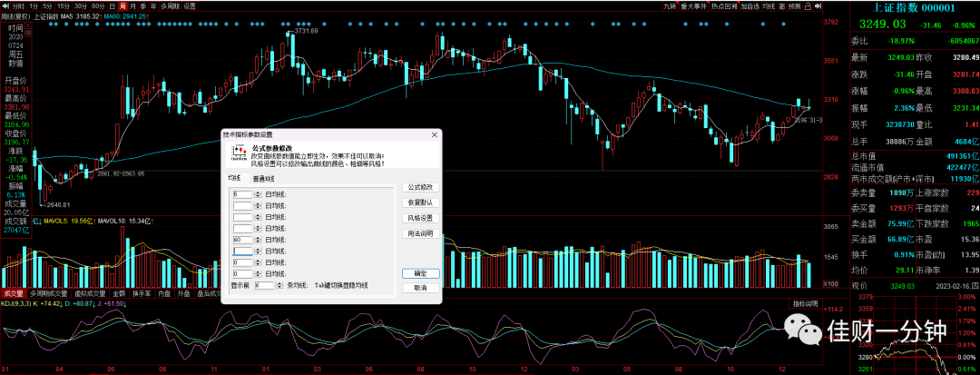The image size is (980, 375).
Task: Click the 确定 button
Action: point(421,273)
